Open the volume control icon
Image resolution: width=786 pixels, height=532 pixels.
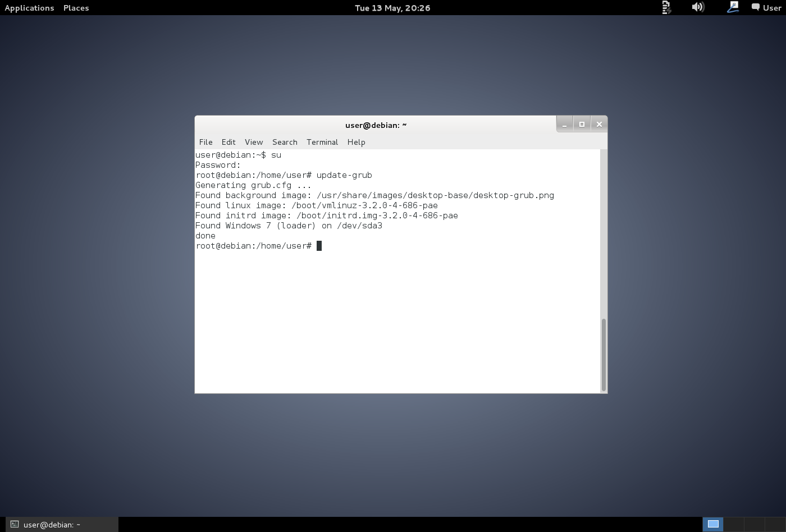click(698, 7)
